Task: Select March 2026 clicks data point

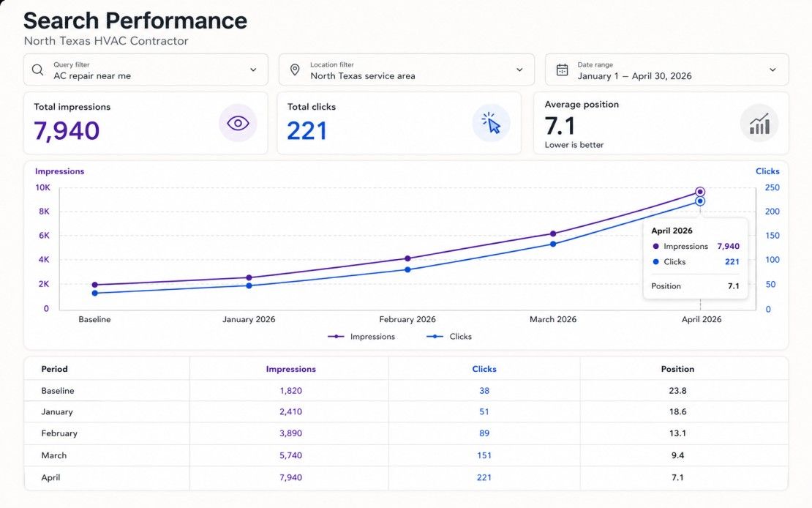Action: pos(553,244)
